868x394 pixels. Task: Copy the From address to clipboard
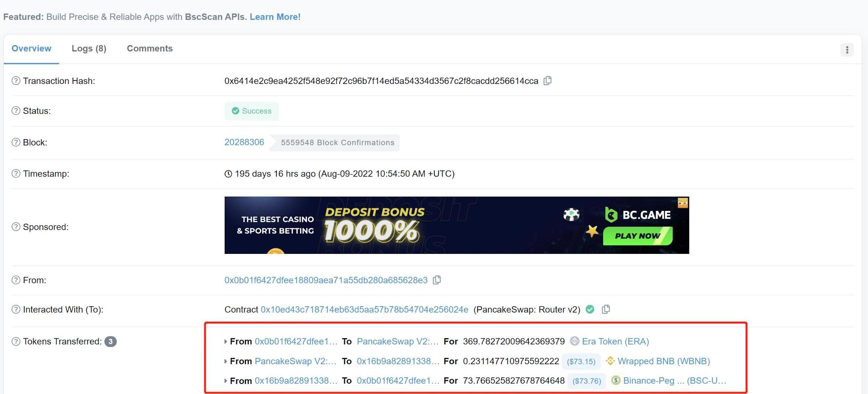(437, 280)
